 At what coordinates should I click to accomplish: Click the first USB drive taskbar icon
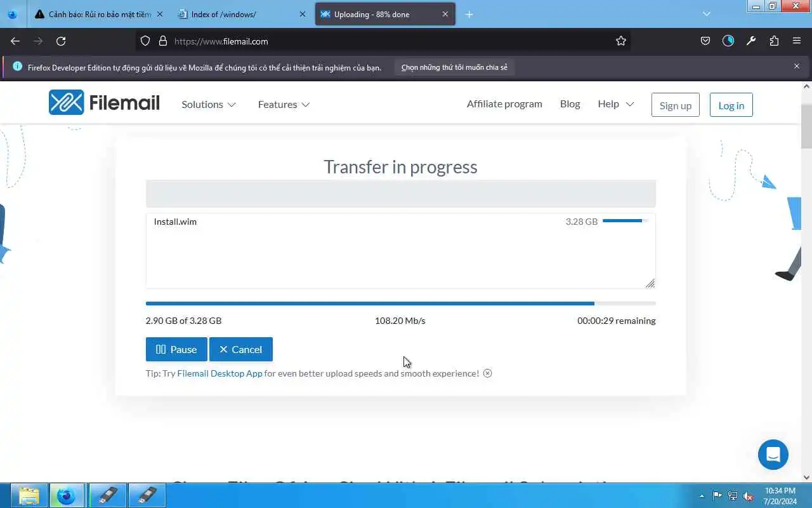pyautogui.click(x=108, y=495)
